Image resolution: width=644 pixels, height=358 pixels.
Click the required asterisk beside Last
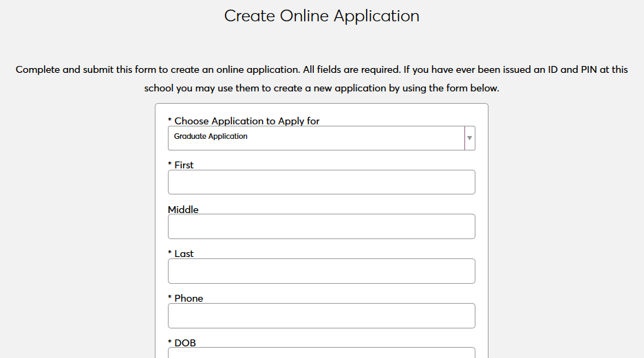pos(170,254)
